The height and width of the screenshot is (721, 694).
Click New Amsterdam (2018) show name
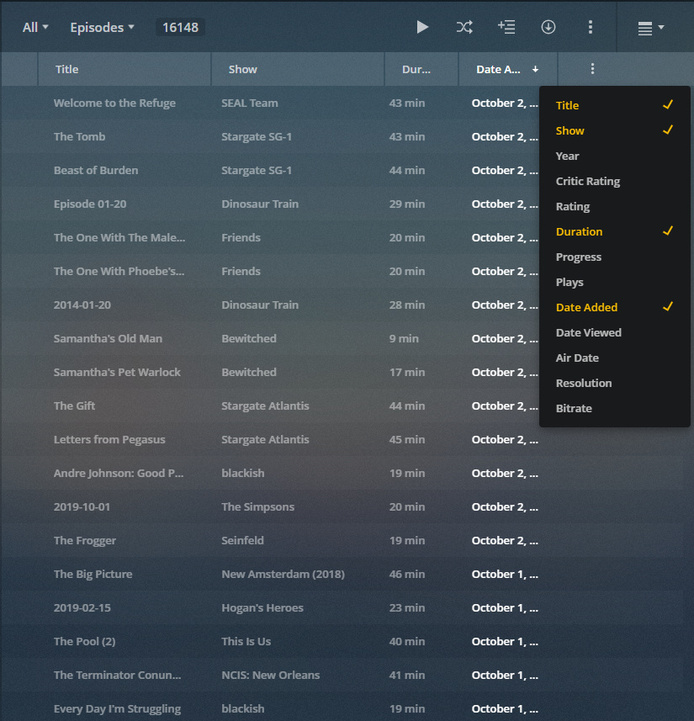[x=283, y=574]
